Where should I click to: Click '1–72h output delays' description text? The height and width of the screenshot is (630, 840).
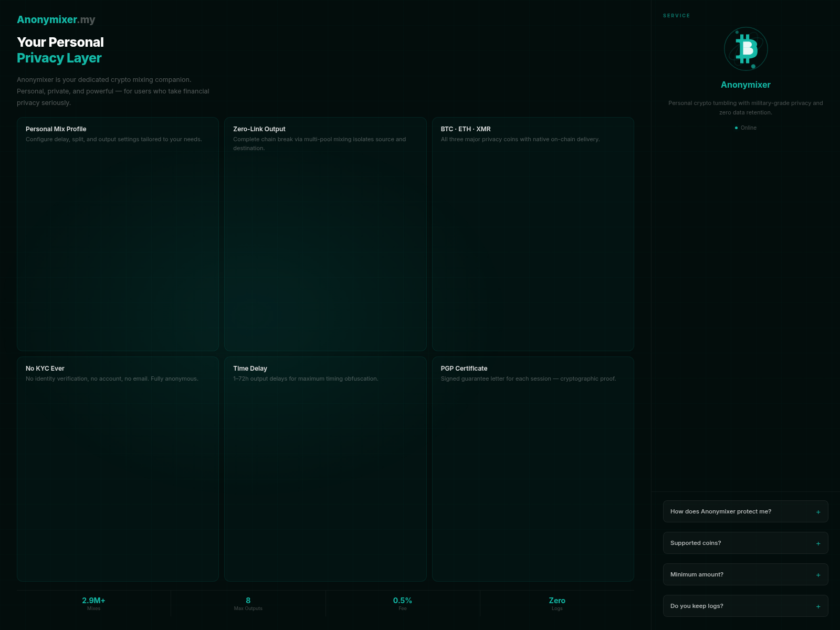tap(306, 379)
